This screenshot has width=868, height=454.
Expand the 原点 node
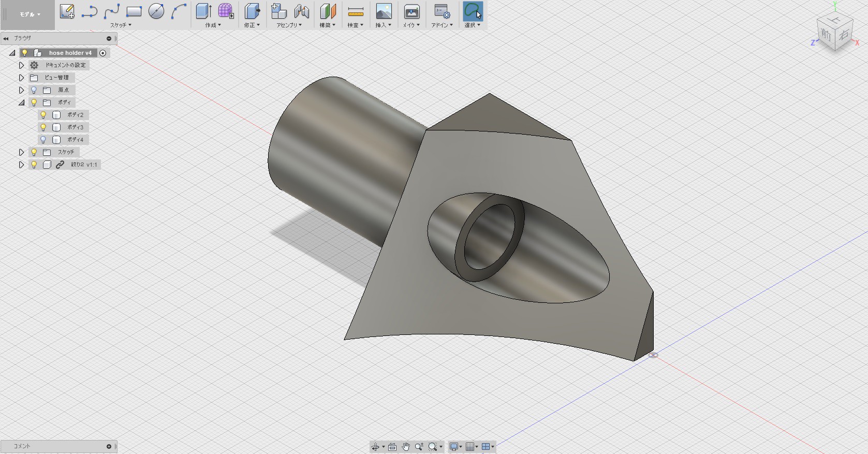coord(21,90)
